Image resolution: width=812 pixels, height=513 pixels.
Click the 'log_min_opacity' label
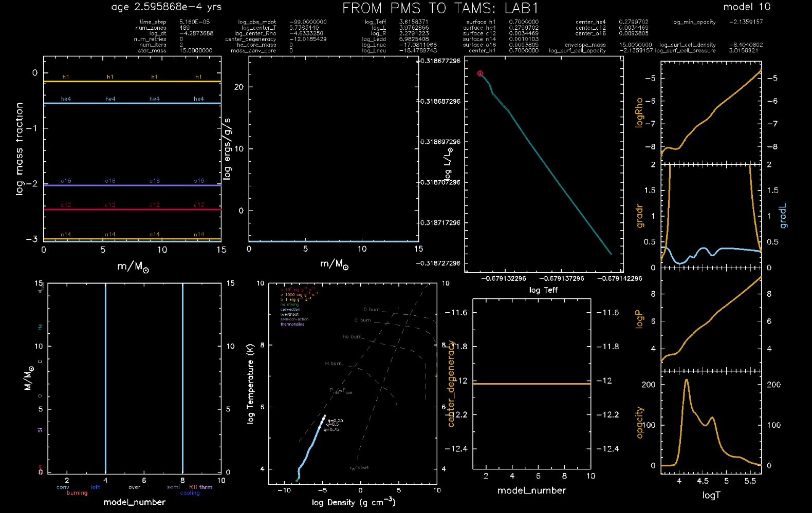point(694,22)
